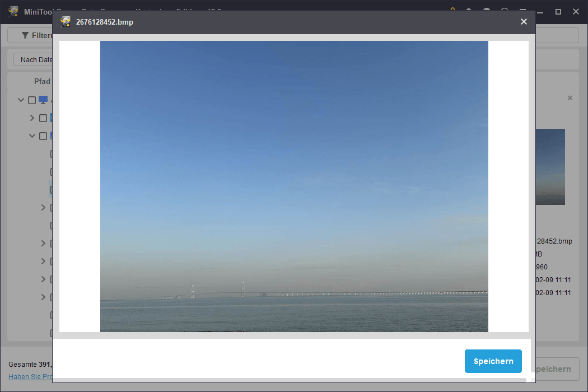Click the '28452.bmp' filename in side panel
This screenshot has width=588, height=392.
[x=554, y=241]
